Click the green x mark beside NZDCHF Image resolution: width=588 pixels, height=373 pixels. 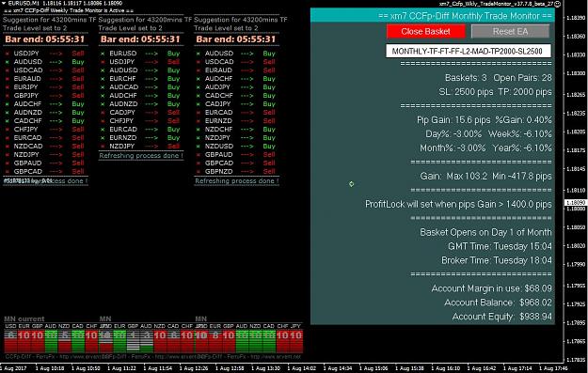198,130
